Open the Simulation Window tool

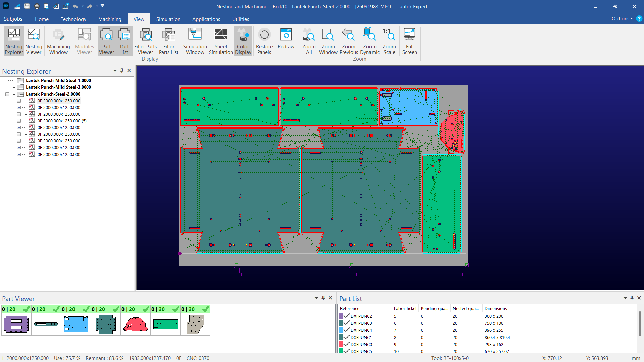coord(195,41)
